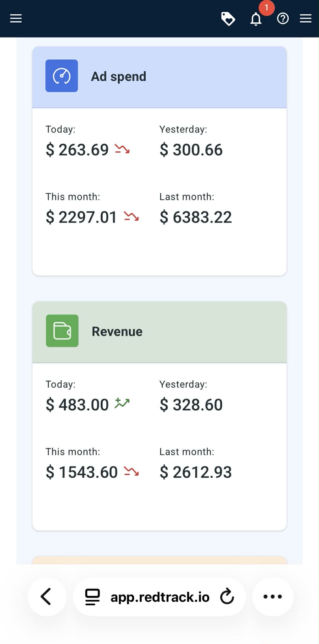Tap the browser back arrow button
319x644 pixels.
[47, 596]
